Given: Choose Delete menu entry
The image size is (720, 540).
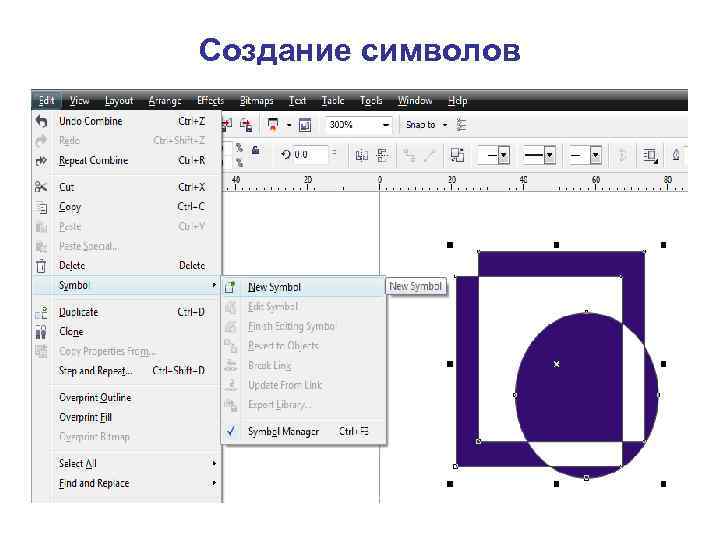Looking at the screenshot, I should coord(127,265).
